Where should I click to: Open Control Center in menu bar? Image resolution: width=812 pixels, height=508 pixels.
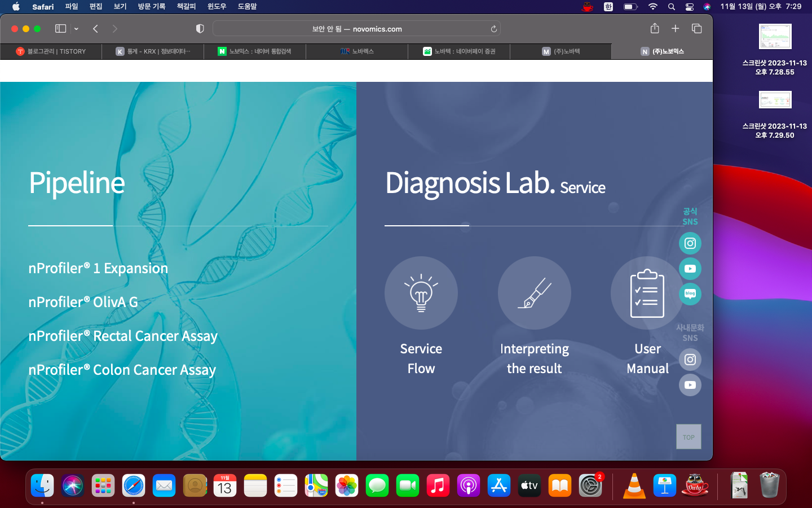point(689,7)
